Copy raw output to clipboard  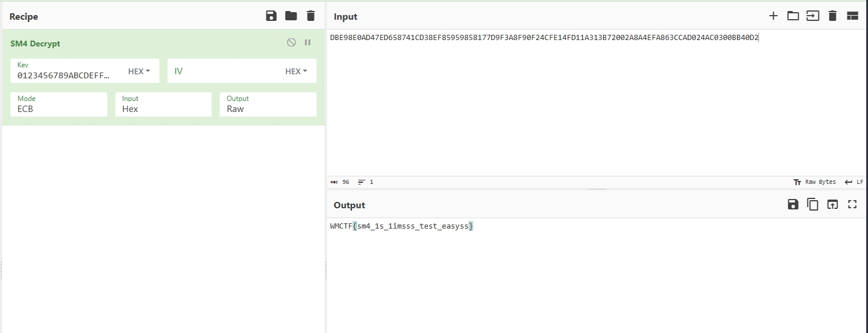pos(813,204)
